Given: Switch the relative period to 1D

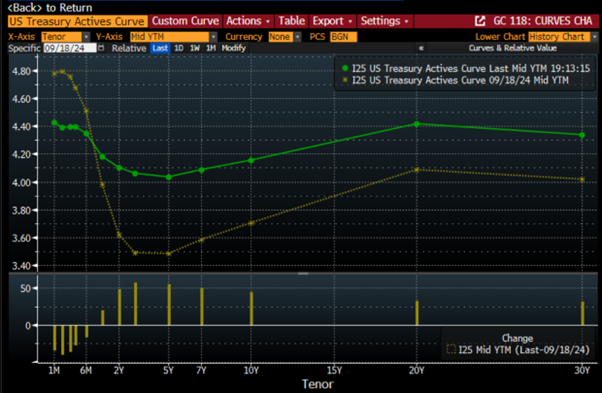Looking at the screenshot, I should tap(179, 48).
